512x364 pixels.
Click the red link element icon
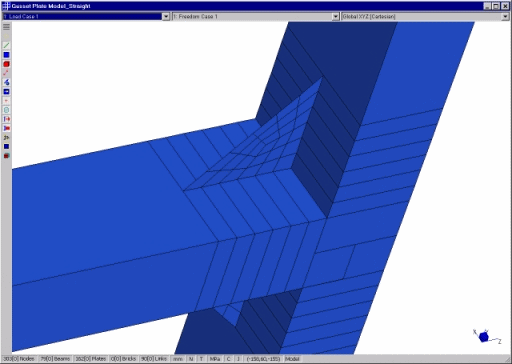[x=6, y=73]
